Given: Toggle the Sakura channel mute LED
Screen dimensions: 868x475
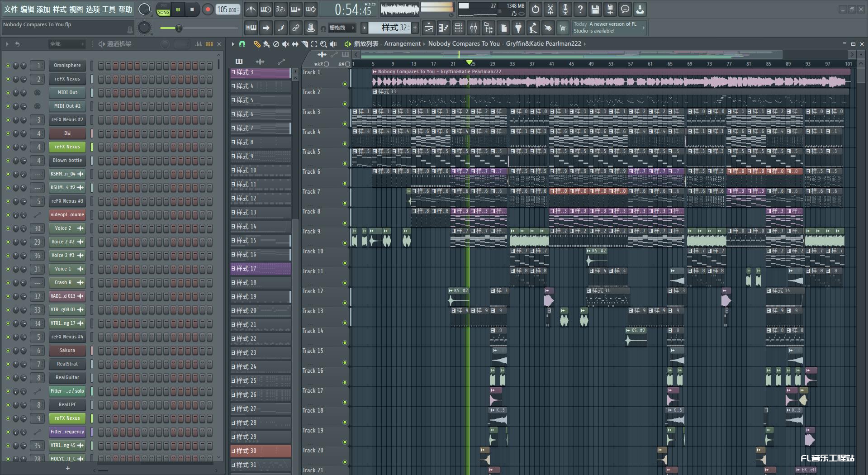Looking at the screenshot, I should pyautogui.click(x=8, y=351).
